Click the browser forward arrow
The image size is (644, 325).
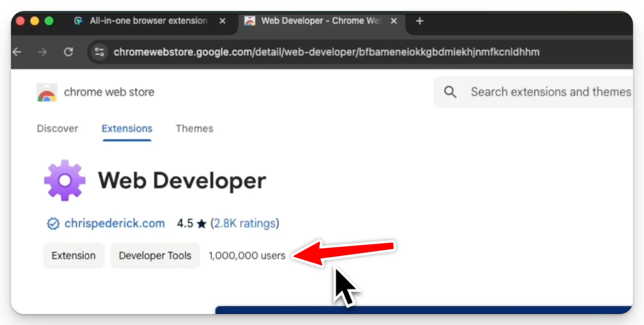click(42, 52)
